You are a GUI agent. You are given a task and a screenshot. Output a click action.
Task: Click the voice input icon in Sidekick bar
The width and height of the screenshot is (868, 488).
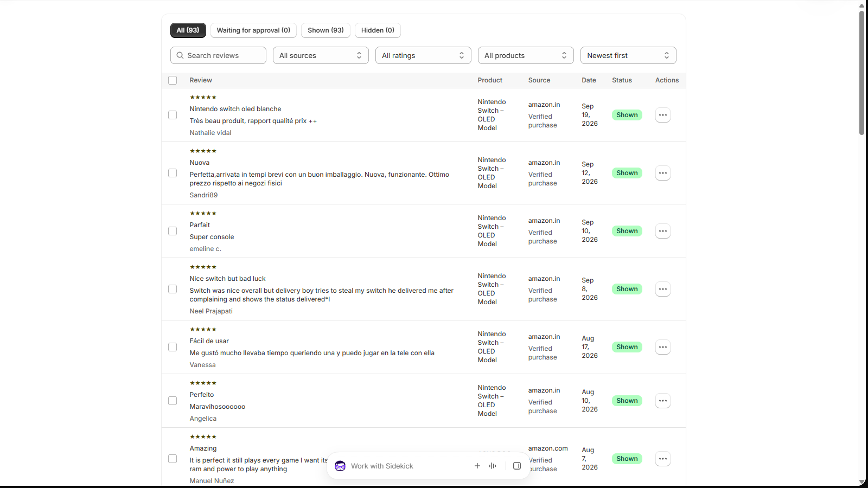pyautogui.click(x=493, y=466)
